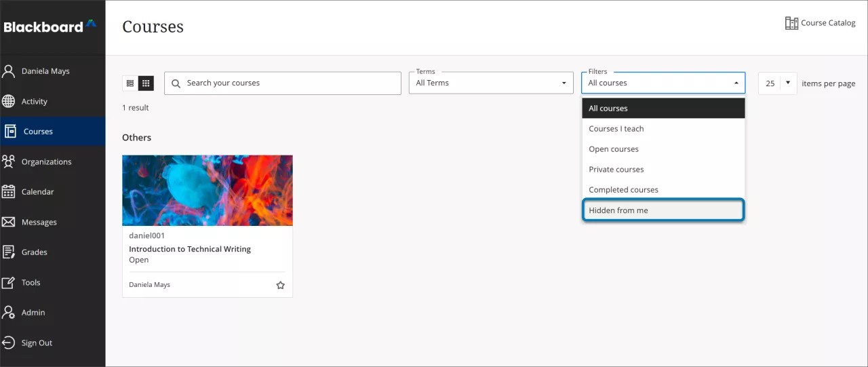
Task: Favorite the course with star icon
Action: click(280, 285)
